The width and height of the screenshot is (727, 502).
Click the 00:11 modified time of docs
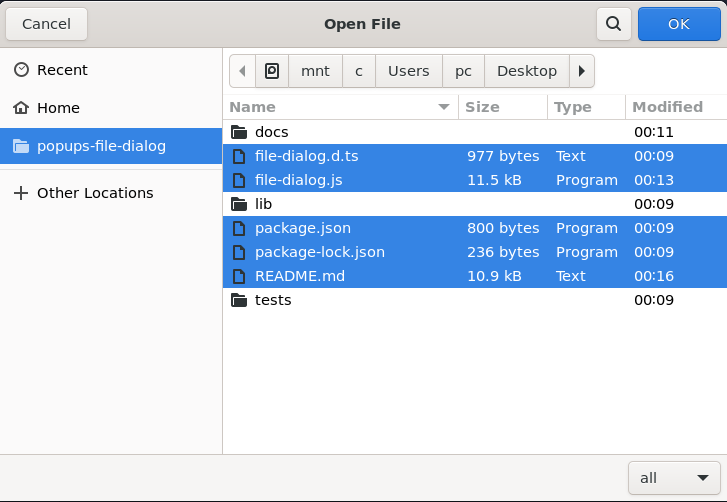654,132
